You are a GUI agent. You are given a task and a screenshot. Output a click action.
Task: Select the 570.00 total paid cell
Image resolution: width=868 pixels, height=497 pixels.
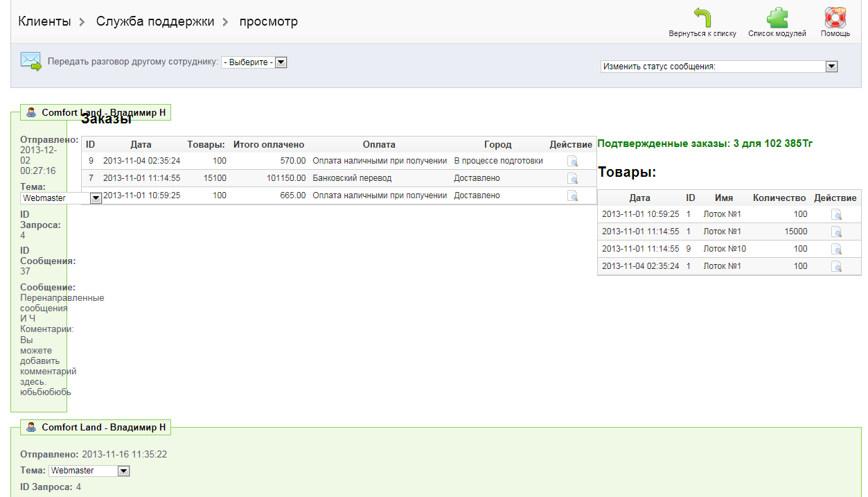click(293, 161)
